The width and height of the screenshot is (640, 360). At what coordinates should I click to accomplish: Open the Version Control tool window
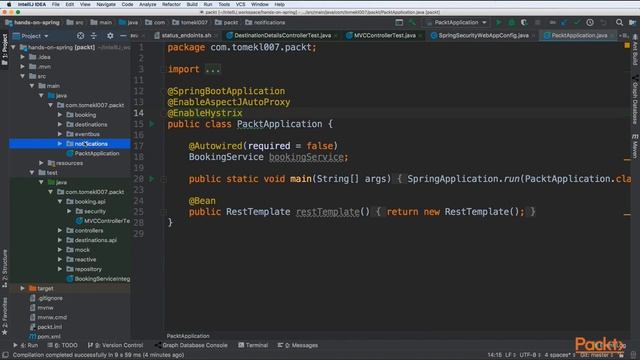[x=116, y=345]
